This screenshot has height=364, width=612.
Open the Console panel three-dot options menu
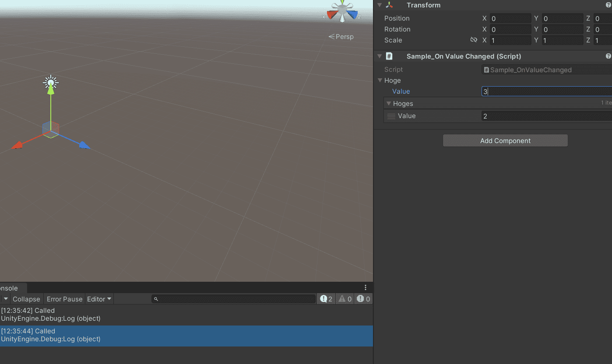tap(366, 287)
